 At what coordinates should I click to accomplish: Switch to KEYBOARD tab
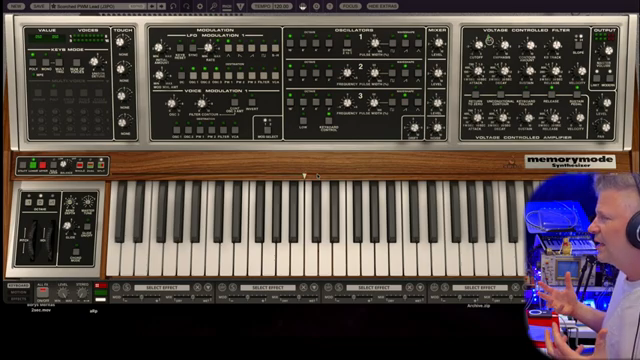click(x=18, y=285)
